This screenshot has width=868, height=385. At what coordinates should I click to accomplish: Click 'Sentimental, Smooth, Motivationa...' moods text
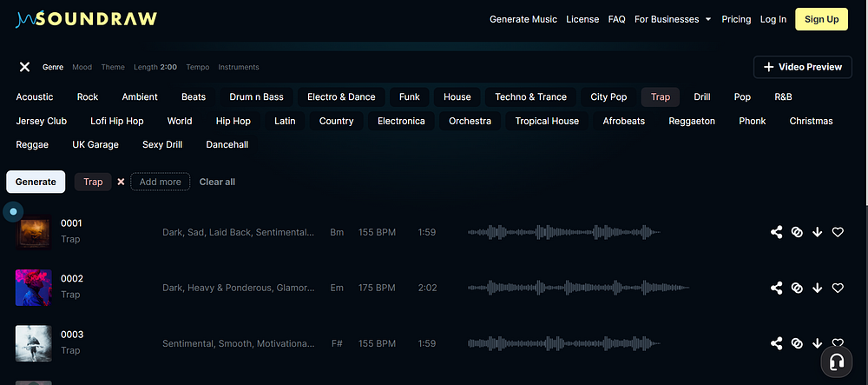coord(239,343)
